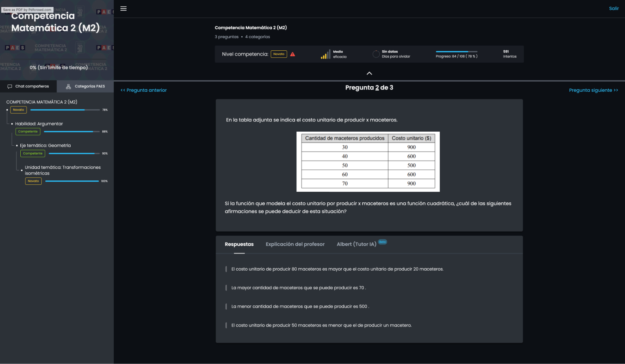Click the Novato badge under Transformaciones isométricas
Image resolution: width=625 pixels, height=364 pixels.
coord(33,181)
